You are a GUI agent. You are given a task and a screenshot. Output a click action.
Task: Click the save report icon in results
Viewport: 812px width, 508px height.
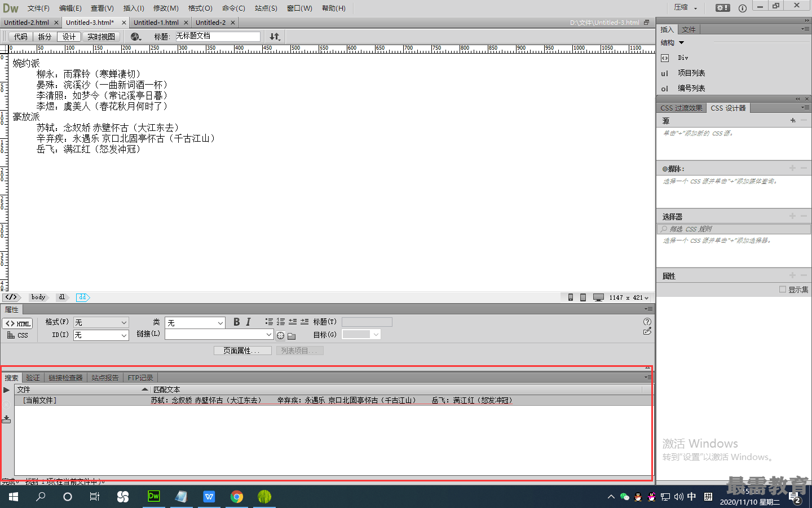[x=6, y=419]
